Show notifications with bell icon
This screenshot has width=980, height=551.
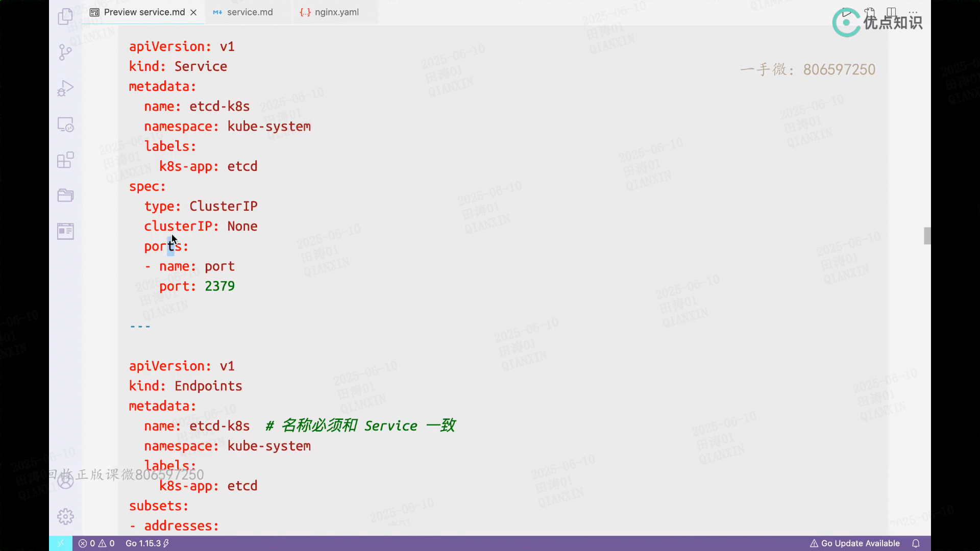click(916, 543)
